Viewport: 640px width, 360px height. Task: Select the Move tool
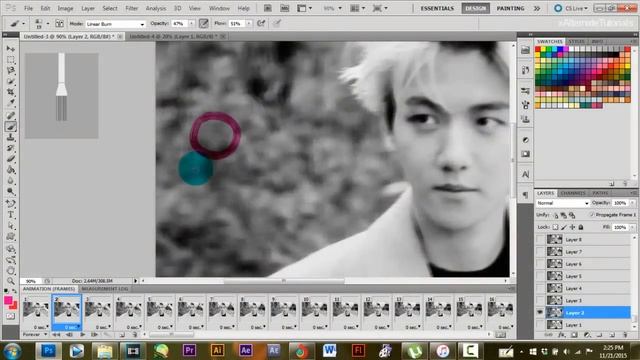pyautogui.click(x=11, y=49)
